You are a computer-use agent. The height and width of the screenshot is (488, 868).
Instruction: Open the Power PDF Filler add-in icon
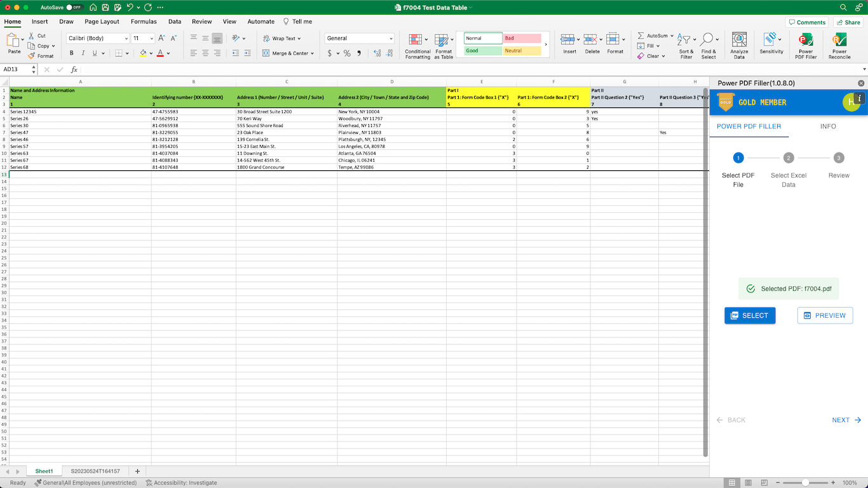coord(806,43)
